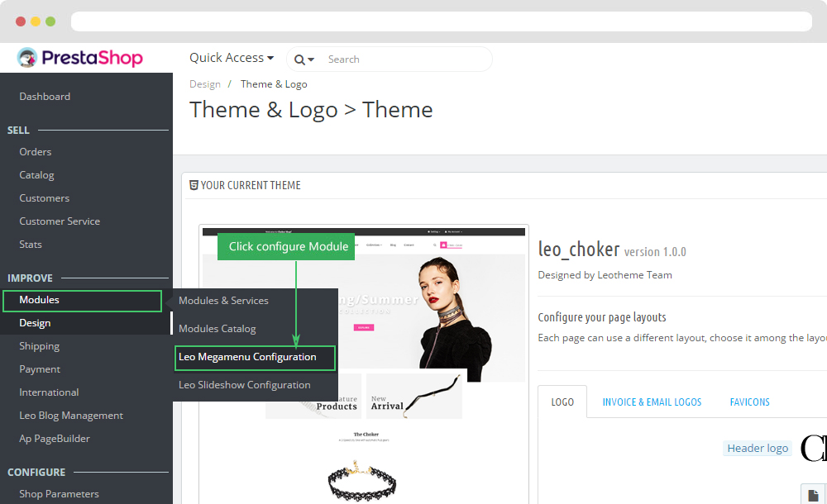Click the CONFIGURE section heading
Viewport: 827px width, 504px height.
(x=36, y=473)
